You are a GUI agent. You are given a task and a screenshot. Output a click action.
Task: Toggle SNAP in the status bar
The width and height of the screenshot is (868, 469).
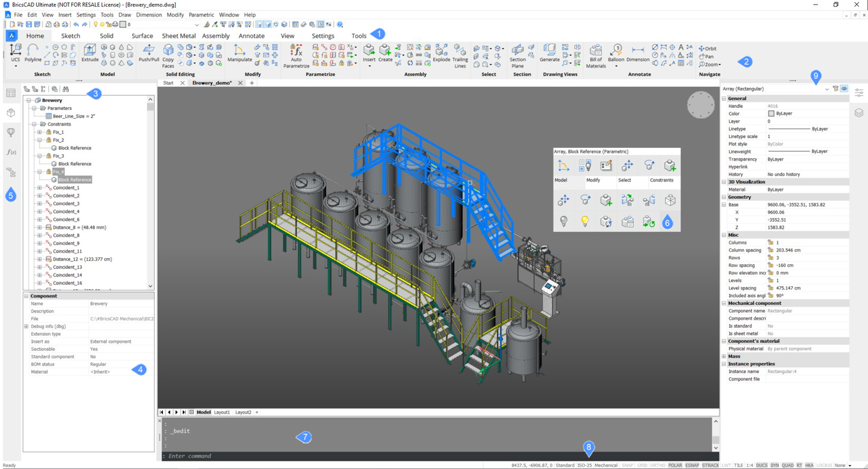point(627,466)
